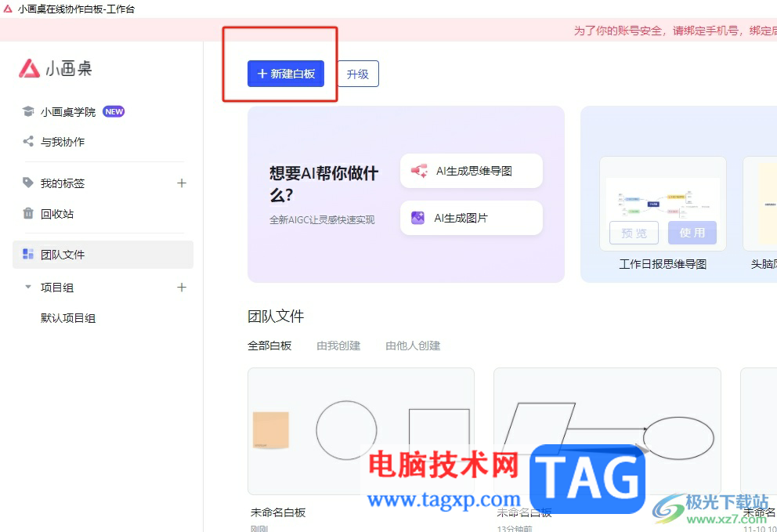
Task: Add a new tag with the plus icon
Action: coord(182,183)
